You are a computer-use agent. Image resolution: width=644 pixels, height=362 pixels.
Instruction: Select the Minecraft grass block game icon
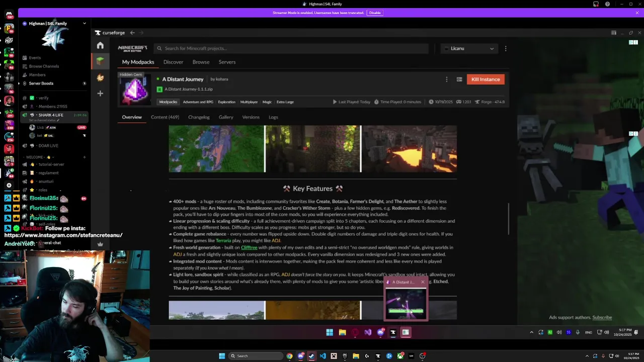click(100, 61)
